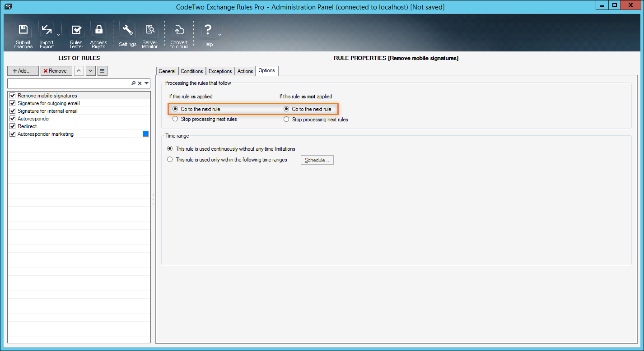The height and width of the screenshot is (351, 644).
Task: Toggle the Remove mobile signatures checkbox
Action: click(13, 96)
